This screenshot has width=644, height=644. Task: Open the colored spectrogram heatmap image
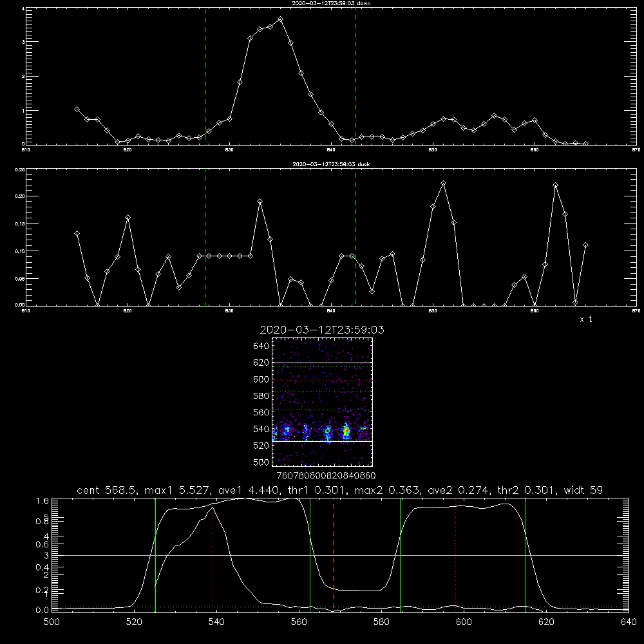pyautogui.click(x=323, y=402)
